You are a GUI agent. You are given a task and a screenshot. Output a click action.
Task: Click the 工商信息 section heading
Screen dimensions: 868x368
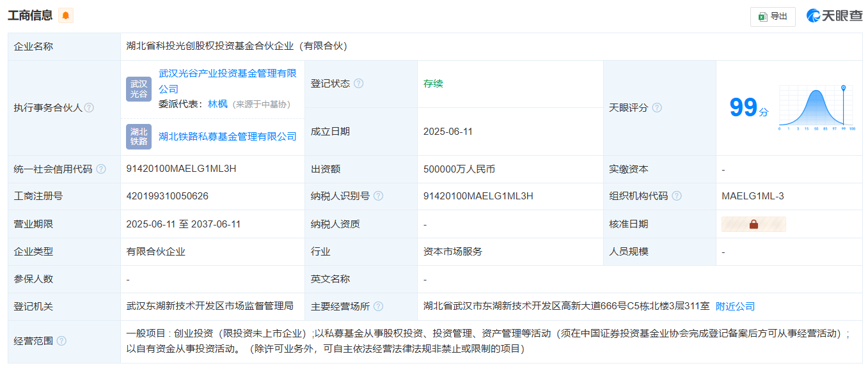coord(30,15)
